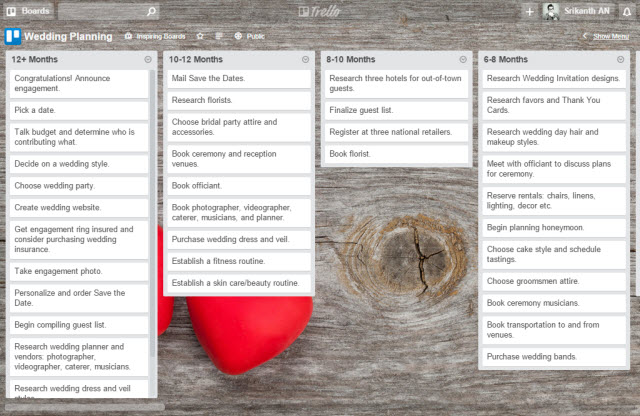This screenshot has width=640, height=416.
Task: Open the Purchase wedding bands card
Action: coord(554,357)
